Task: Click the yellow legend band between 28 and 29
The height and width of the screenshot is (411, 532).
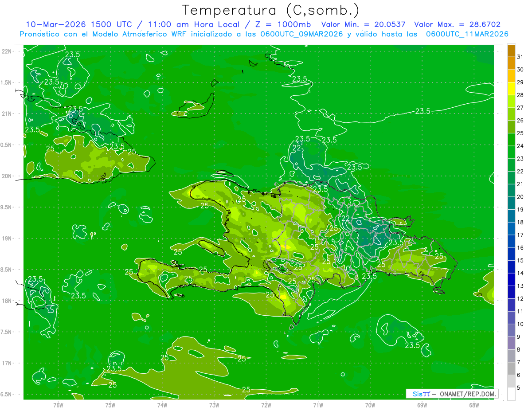Action: click(511, 88)
